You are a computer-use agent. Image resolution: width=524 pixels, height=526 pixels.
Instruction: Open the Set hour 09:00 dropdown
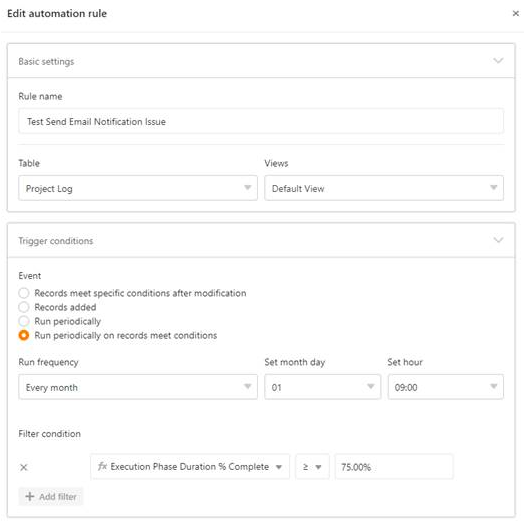tap(446, 387)
